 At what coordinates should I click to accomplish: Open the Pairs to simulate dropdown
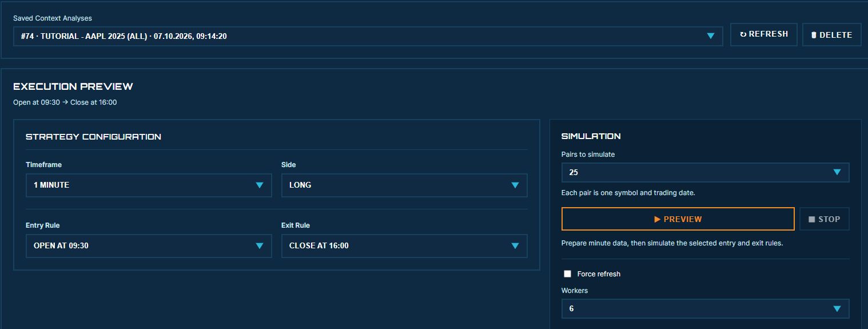(705, 172)
